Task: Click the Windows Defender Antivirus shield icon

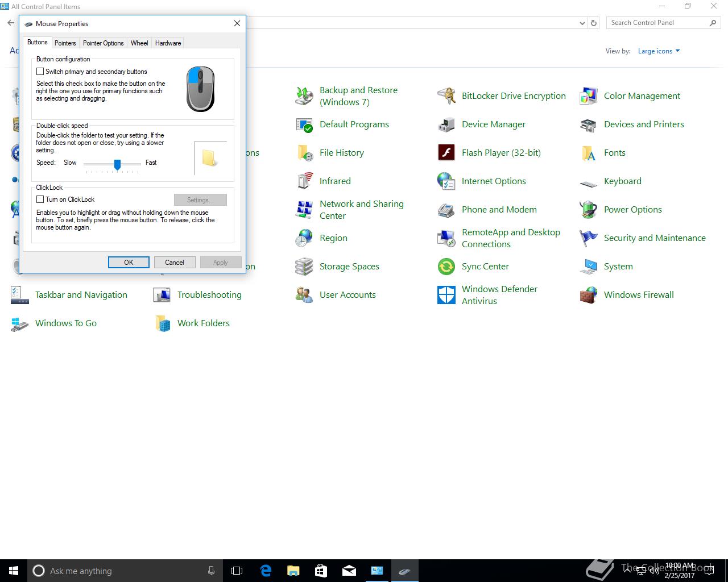Action: 446,295
